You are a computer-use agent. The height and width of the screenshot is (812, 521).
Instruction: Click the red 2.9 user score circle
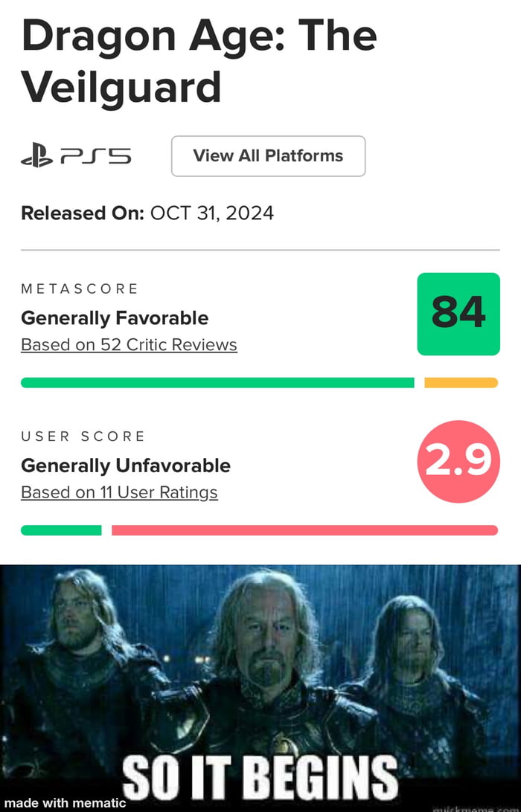coord(458,462)
